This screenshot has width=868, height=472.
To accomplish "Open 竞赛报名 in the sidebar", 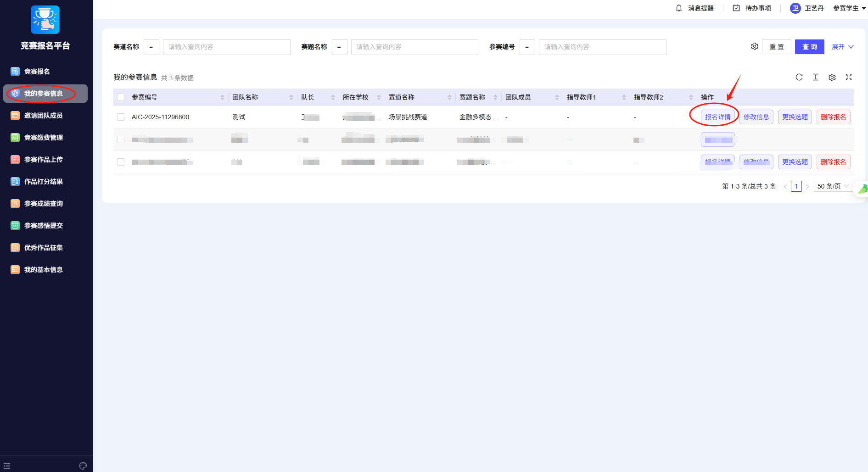I will [37, 72].
